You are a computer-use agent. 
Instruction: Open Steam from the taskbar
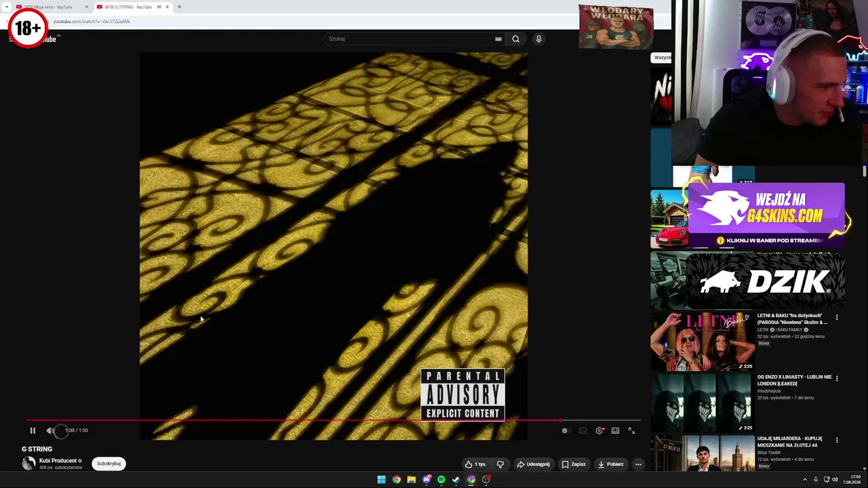(x=456, y=480)
